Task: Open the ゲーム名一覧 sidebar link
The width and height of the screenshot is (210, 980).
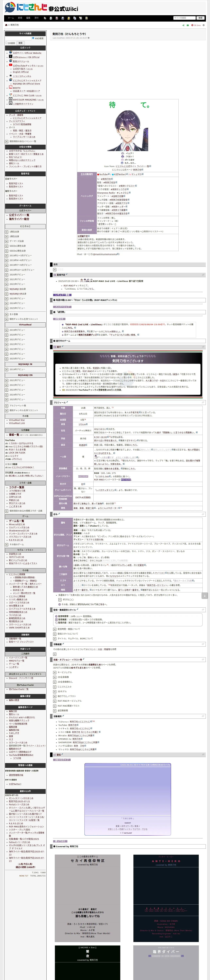Action: (17, 521)
